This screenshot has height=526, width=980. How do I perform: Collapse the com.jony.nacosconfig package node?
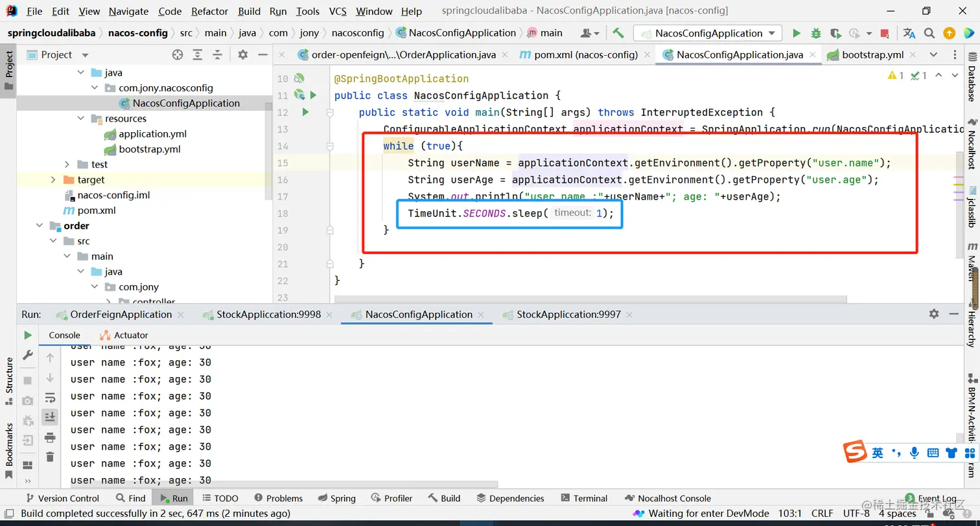tap(95, 88)
